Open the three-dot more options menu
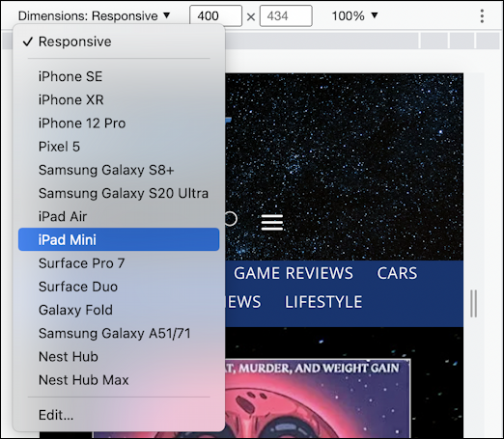This screenshot has height=439, width=504. click(482, 15)
